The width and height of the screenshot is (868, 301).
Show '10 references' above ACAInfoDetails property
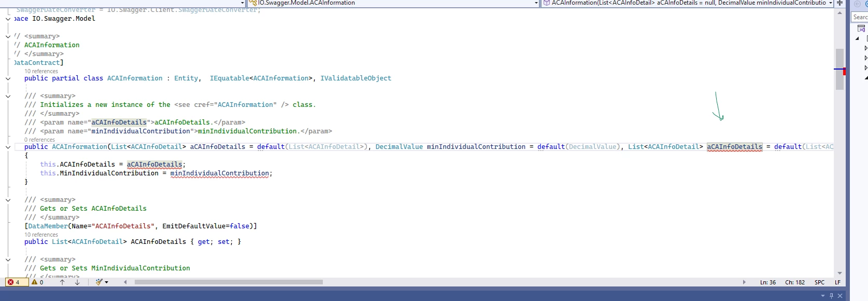coord(41,235)
